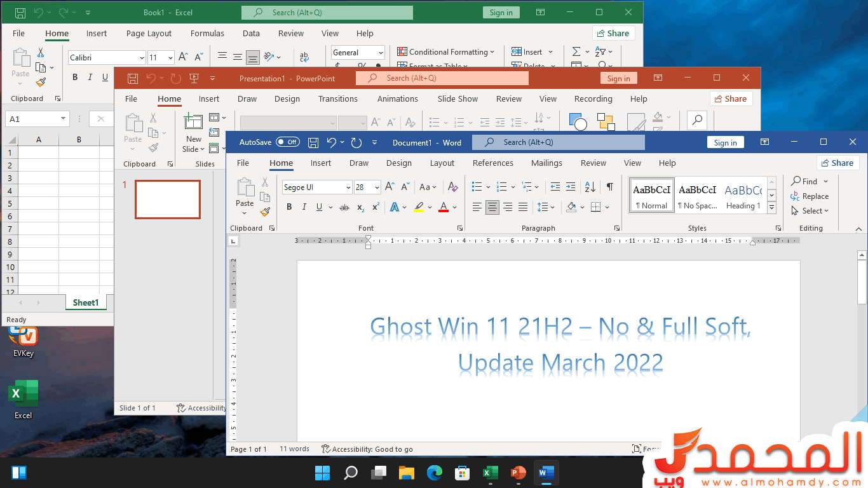The image size is (868, 488).
Task: Center align the paragraph in Word
Action: pos(492,207)
